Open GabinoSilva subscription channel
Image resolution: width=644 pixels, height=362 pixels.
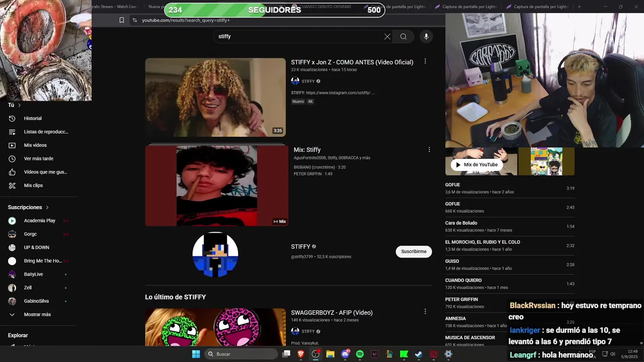(x=36, y=301)
